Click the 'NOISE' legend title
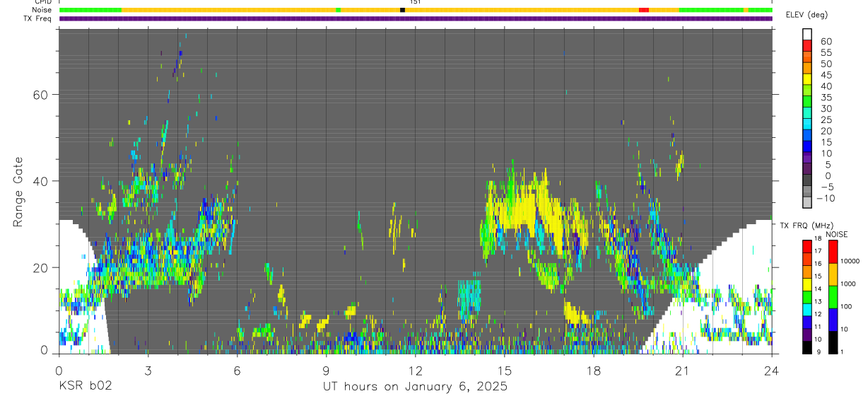The height and width of the screenshot is (401, 868). [836, 234]
